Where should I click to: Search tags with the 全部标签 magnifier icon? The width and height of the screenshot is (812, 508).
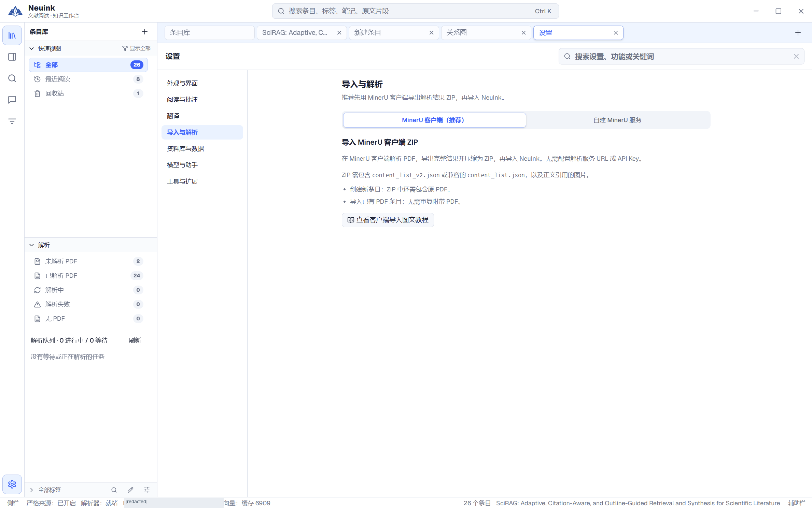coord(114,490)
